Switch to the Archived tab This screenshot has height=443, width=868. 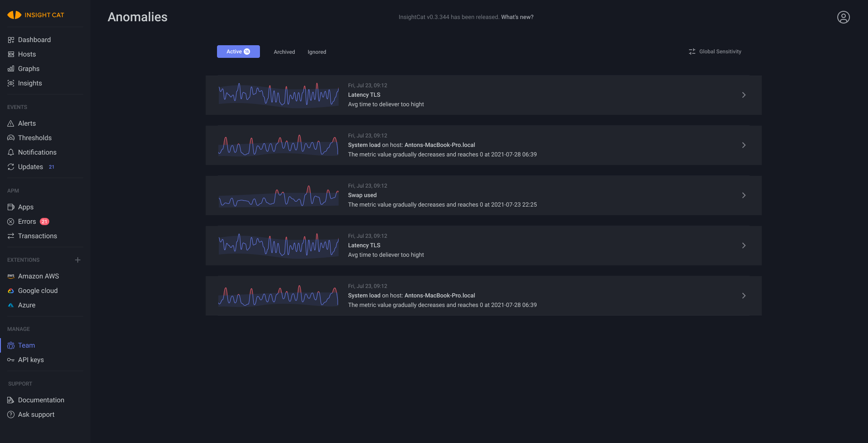tap(284, 52)
